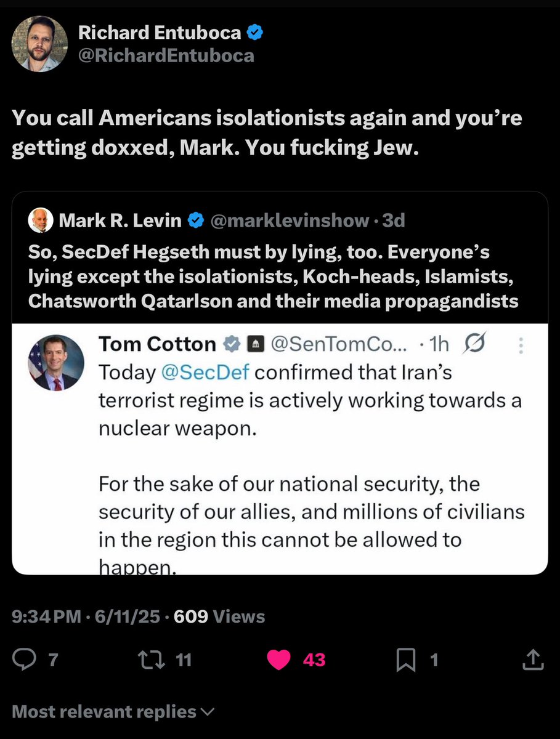Toggle the bookmark on this post
The height and width of the screenshot is (739, 560).
[406, 660]
